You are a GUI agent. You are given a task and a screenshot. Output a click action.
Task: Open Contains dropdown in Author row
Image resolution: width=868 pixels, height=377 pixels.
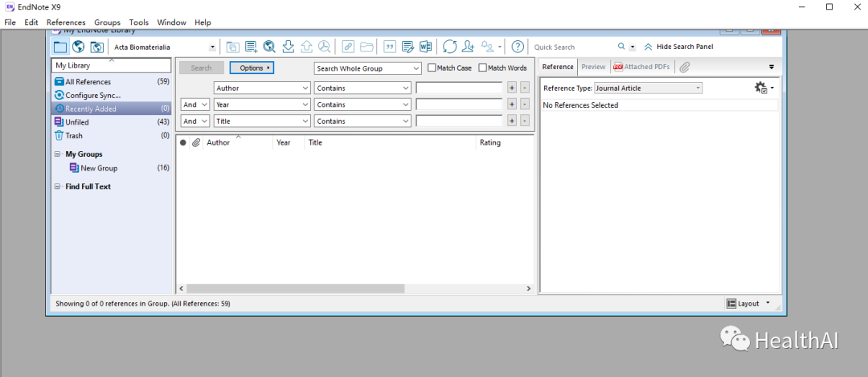(x=362, y=88)
